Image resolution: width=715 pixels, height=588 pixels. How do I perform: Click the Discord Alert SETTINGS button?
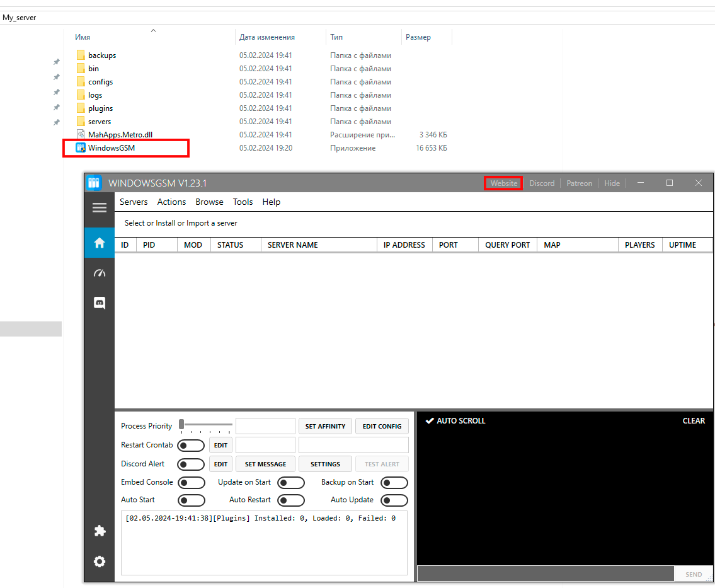(x=325, y=464)
